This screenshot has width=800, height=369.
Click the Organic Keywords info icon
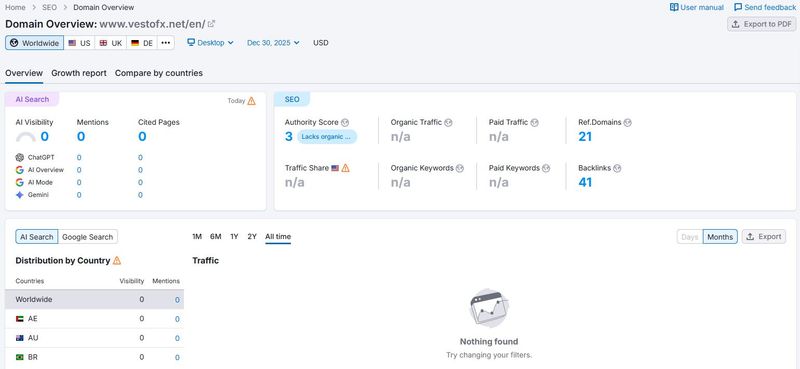[x=460, y=168]
